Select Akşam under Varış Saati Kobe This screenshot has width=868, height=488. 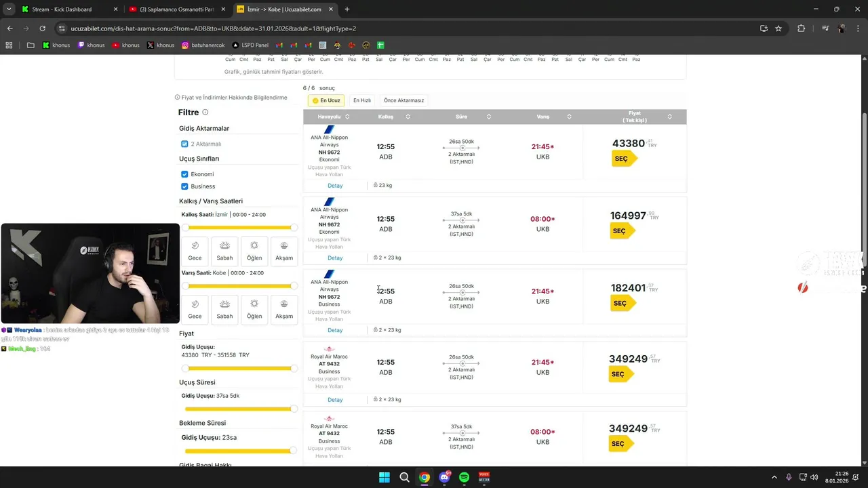coord(284,310)
